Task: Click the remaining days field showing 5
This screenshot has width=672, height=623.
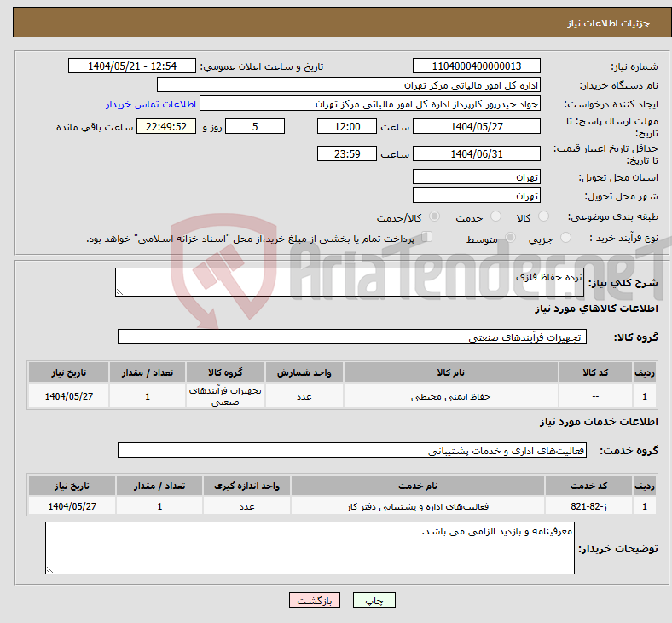Action: (x=255, y=126)
